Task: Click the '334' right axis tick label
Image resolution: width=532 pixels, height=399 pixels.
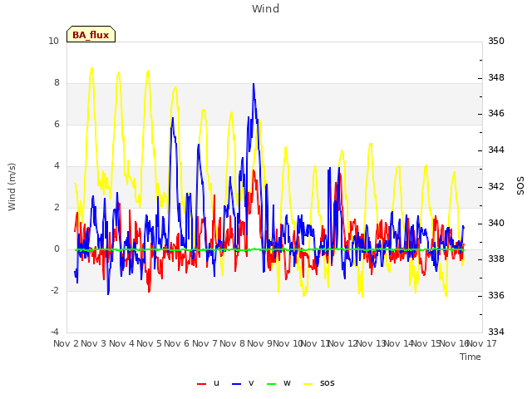Action: tap(496, 332)
